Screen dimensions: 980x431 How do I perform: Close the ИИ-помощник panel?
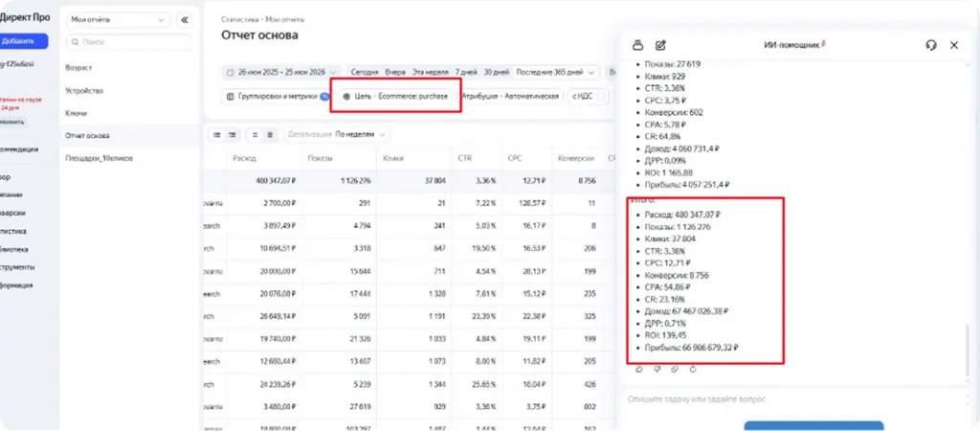(954, 45)
